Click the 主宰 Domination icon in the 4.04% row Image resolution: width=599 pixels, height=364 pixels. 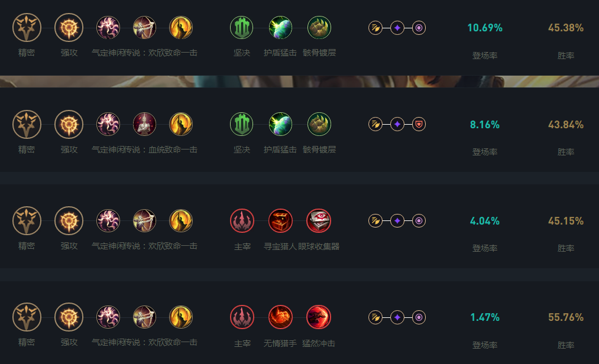242,221
